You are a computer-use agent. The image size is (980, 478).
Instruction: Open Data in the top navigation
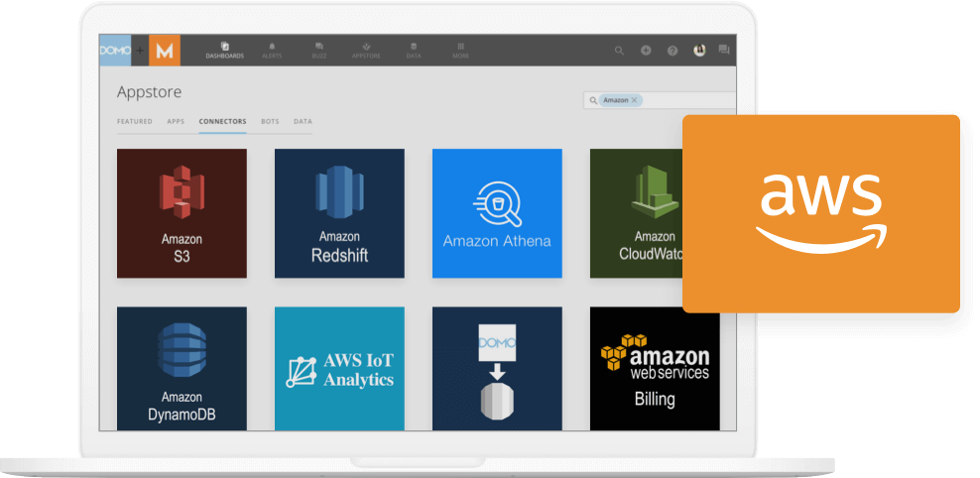[x=413, y=51]
